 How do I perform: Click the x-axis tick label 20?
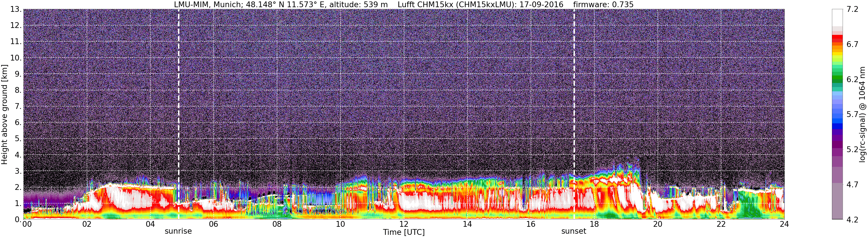[x=657, y=224]
